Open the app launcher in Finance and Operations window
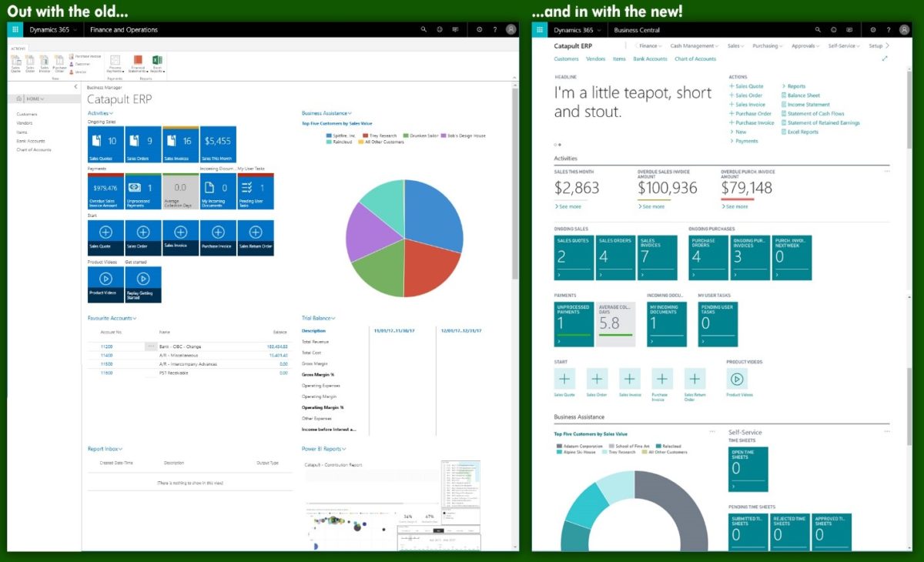Screen dimensions: 924x562 click(15, 29)
